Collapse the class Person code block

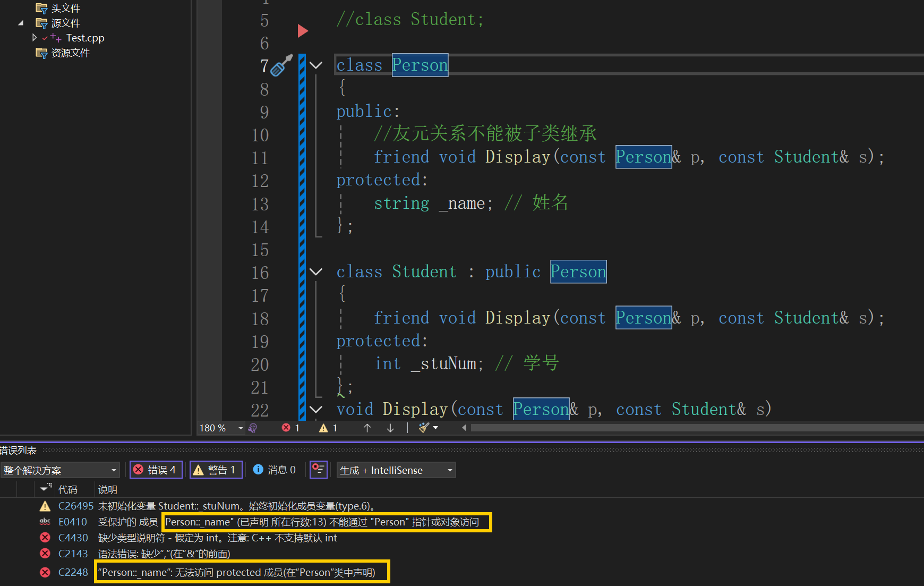click(x=316, y=65)
